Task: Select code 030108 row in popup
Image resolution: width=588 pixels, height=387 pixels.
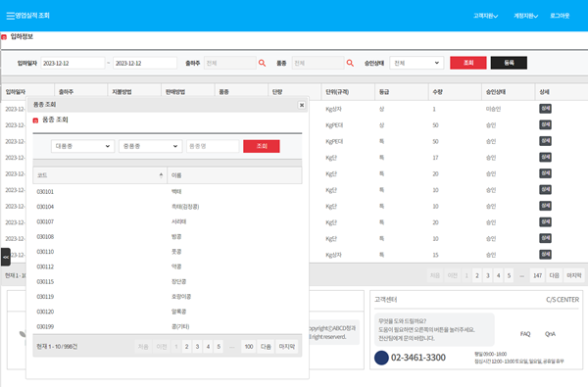Action: (168, 237)
